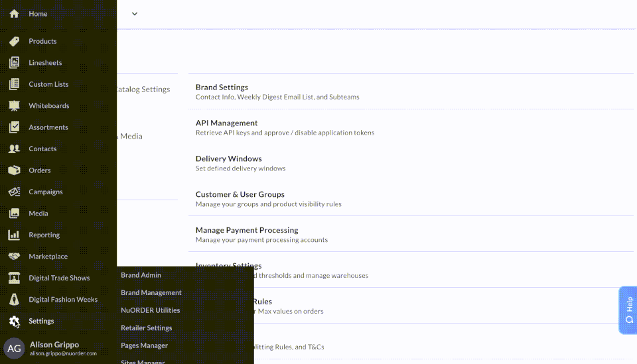The width and height of the screenshot is (637, 364).
Task: Open the Help chat widget
Action: [x=628, y=310]
